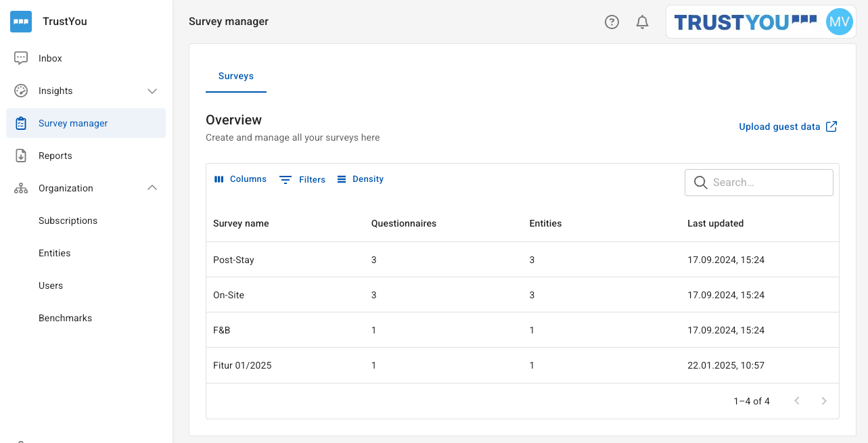Click the Density lines icon

pos(342,179)
